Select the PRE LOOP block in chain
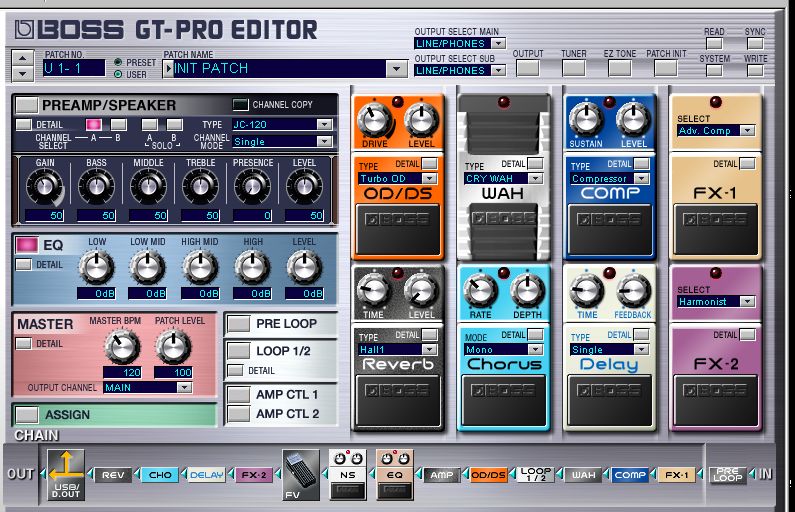The width and height of the screenshot is (795, 512). click(728, 475)
